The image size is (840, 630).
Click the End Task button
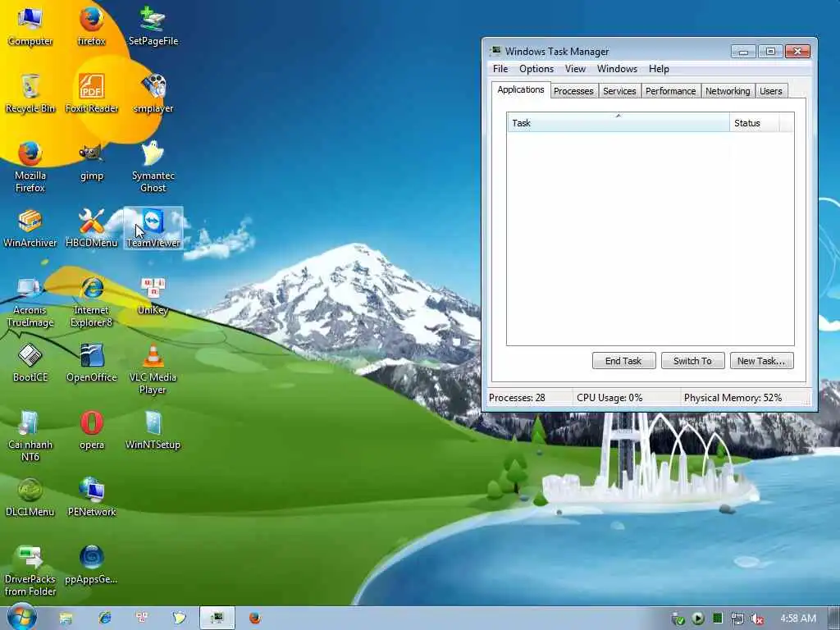point(623,361)
